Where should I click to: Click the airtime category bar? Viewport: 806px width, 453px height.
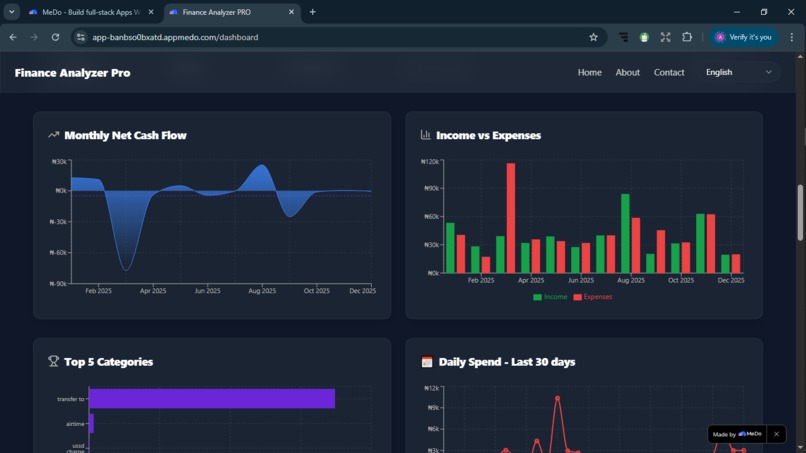[91, 424]
